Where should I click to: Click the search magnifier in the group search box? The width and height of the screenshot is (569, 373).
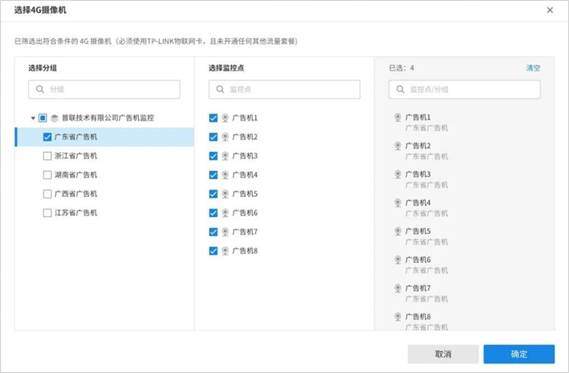coord(40,89)
